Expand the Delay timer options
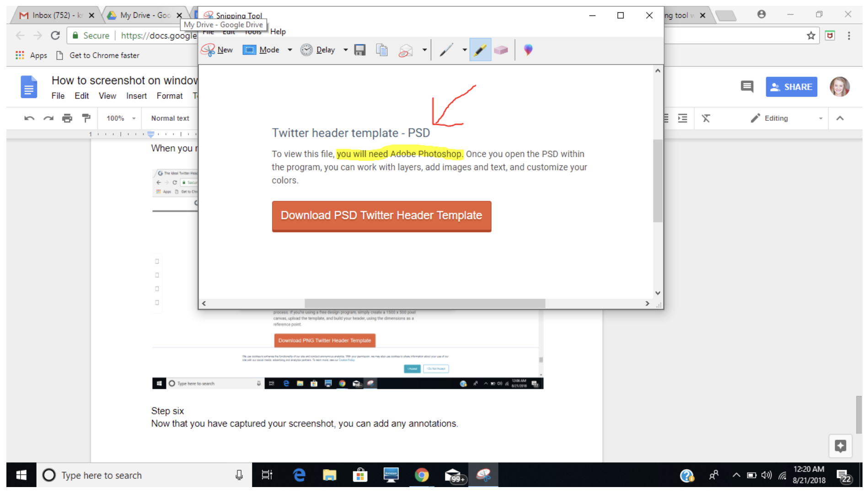The width and height of the screenshot is (868, 493). pos(345,50)
